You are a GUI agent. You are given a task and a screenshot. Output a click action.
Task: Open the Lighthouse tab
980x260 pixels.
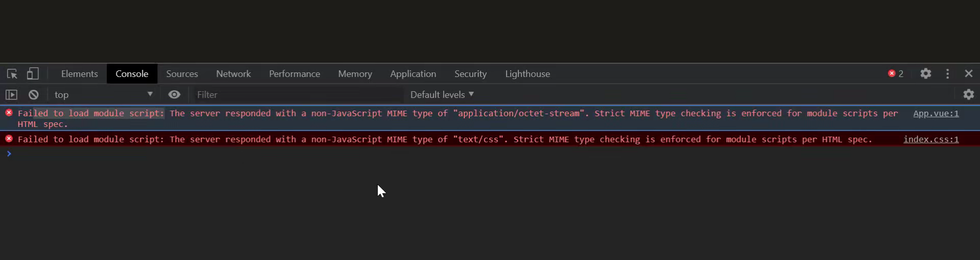click(x=528, y=74)
